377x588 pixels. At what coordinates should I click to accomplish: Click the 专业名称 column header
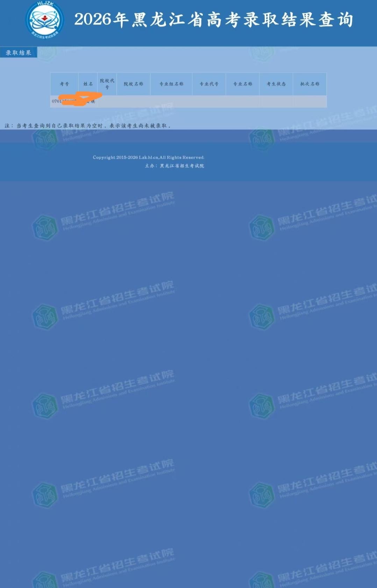coord(243,84)
